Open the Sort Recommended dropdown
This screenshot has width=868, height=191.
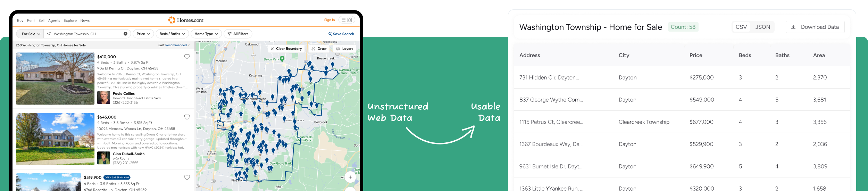coord(174,45)
